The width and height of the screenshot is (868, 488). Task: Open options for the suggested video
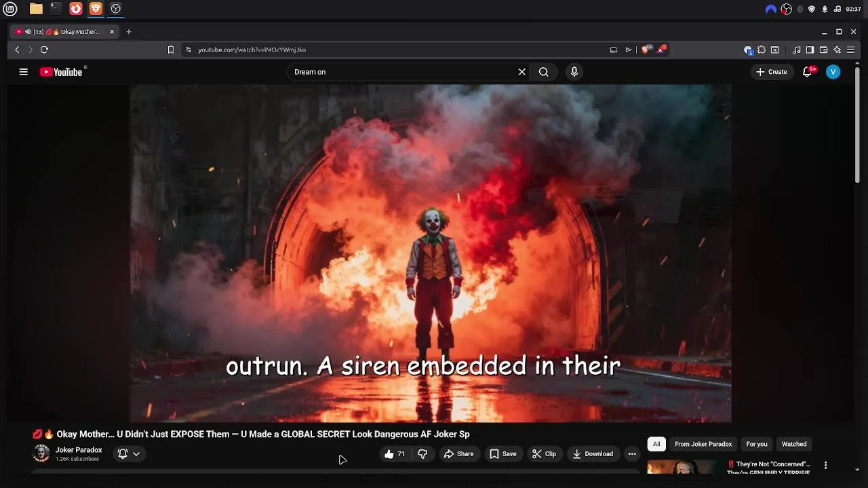[x=825, y=465]
